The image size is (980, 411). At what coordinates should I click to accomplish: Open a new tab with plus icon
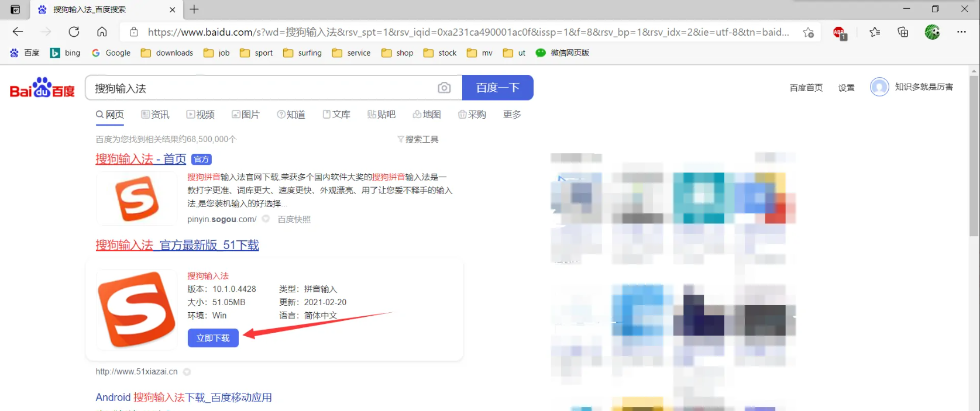point(194,9)
